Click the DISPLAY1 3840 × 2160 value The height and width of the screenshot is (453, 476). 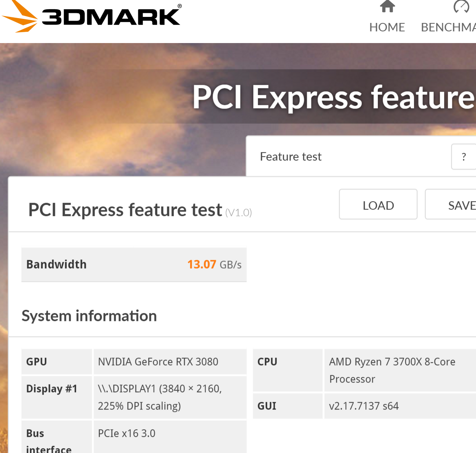[160, 397]
